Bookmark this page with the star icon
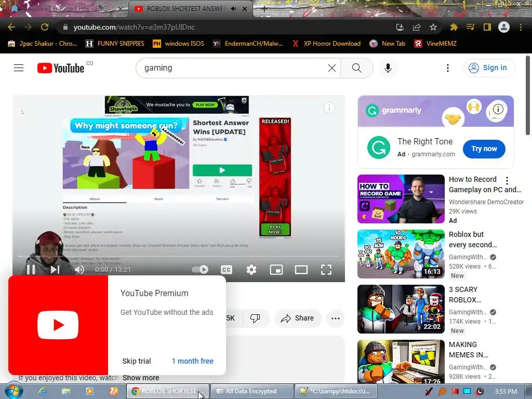532x399 pixels. [x=433, y=27]
